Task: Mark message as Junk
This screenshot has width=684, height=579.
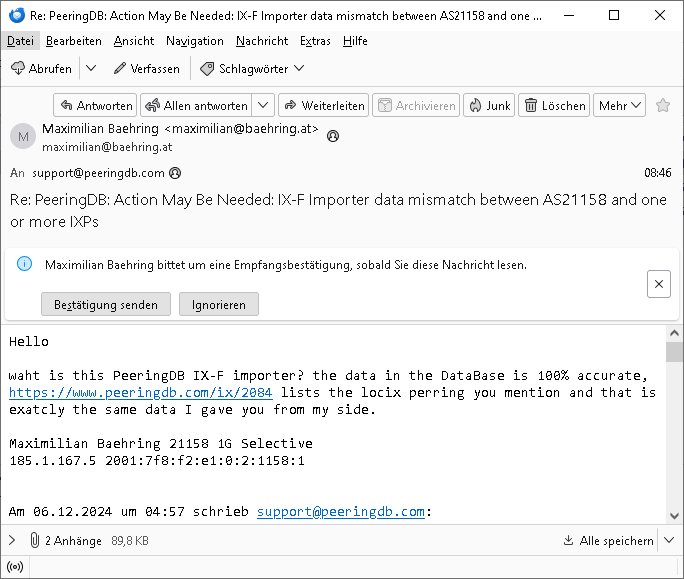Action: click(x=489, y=106)
